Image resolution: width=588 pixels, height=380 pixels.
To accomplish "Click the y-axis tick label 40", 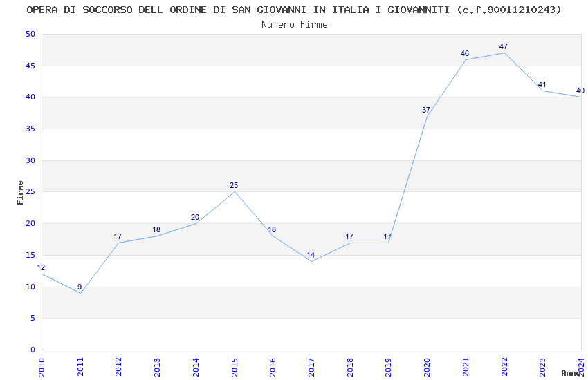I will tap(30, 97).
